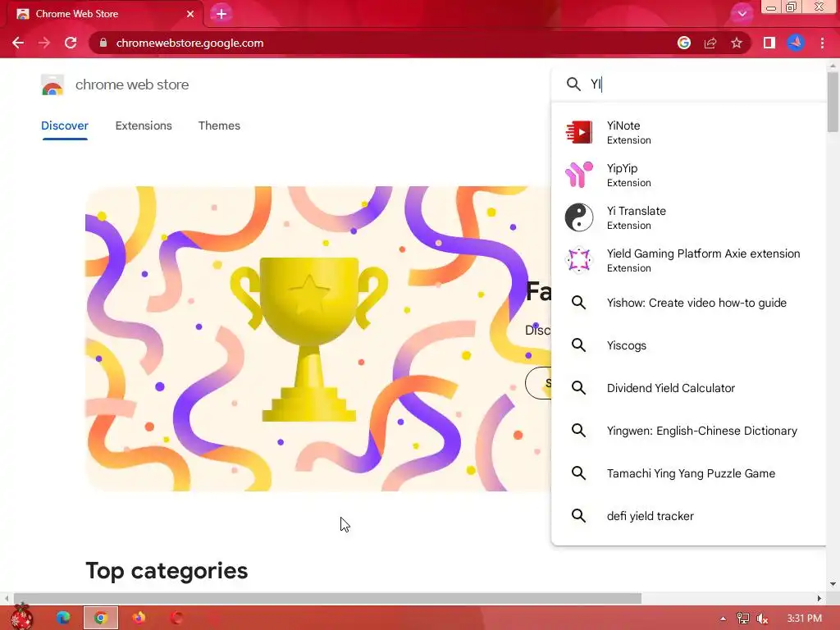
Task: Click magnifier icon next to Yiscogs
Action: click(x=578, y=345)
